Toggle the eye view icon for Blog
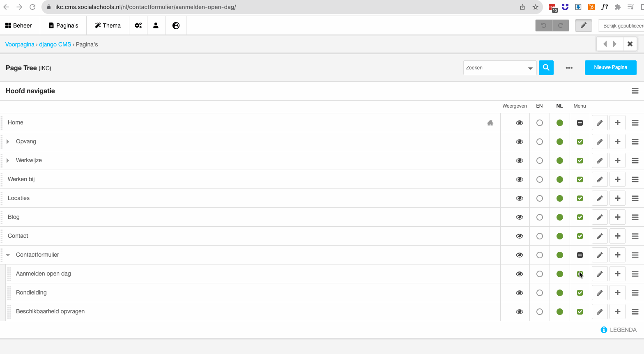Screen dimensions: 644x354 click(520, 217)
